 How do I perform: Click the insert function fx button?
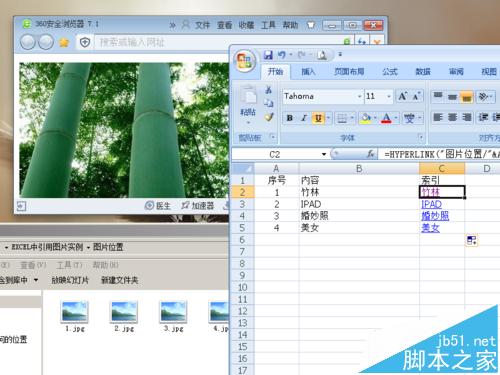click(x=371, y=154)
